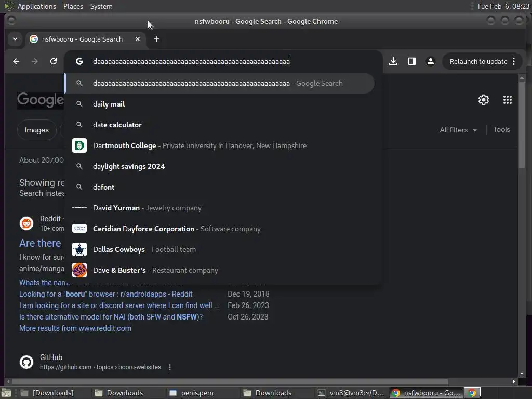Image resolution: width=532 pixels, height=399 pixels.
Task: Open 'Is there alternative model for NAI' link
Action: tap(111, 317)
